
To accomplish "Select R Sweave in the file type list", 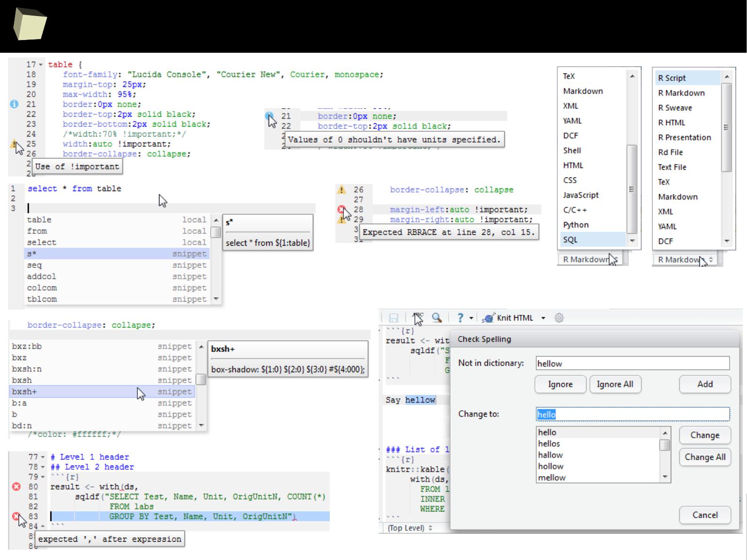I will [687, 108].
